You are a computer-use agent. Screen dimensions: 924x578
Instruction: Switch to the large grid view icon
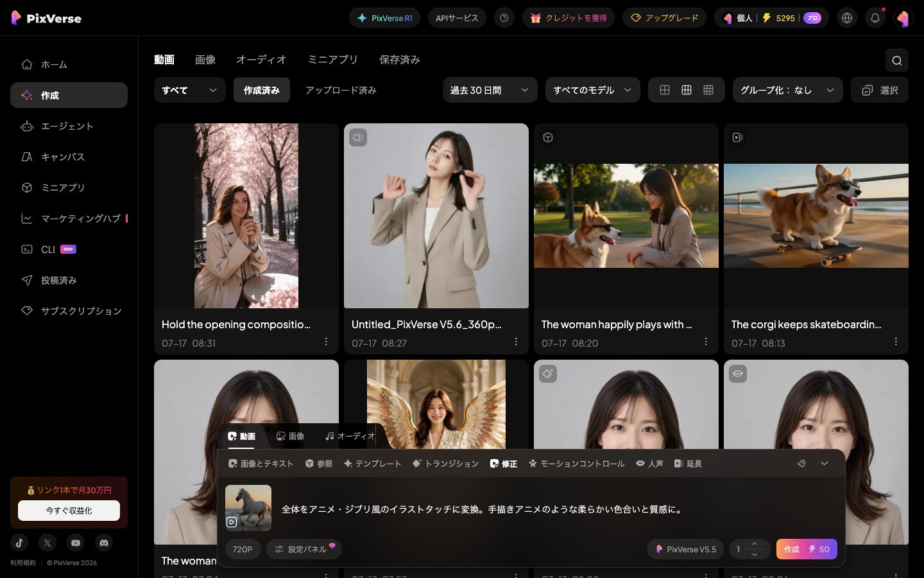665,90
